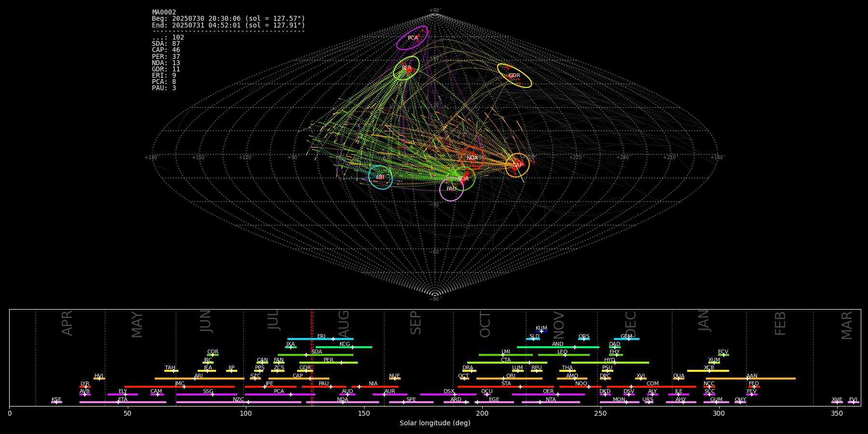
Task: Click the 'PCA: 8' legend entry
Action: [x=164, y=82]
